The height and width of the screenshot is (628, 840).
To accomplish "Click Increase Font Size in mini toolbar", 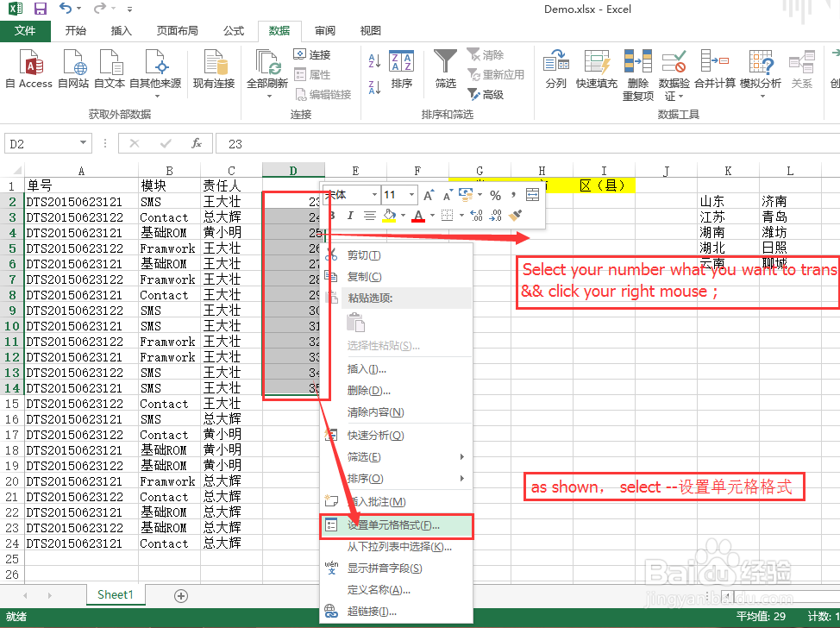I will [x=429, y=195].
